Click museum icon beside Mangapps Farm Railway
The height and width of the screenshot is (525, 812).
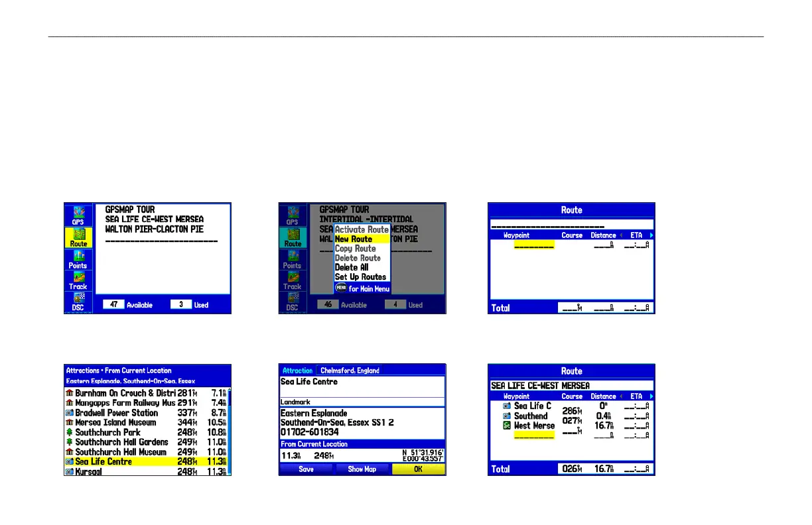[x=70, y=402]
